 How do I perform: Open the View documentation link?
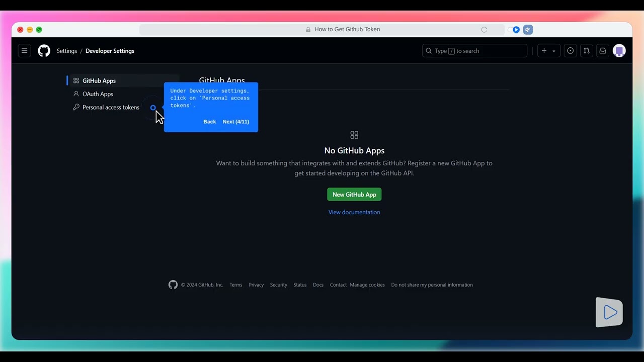pos(354,212)
